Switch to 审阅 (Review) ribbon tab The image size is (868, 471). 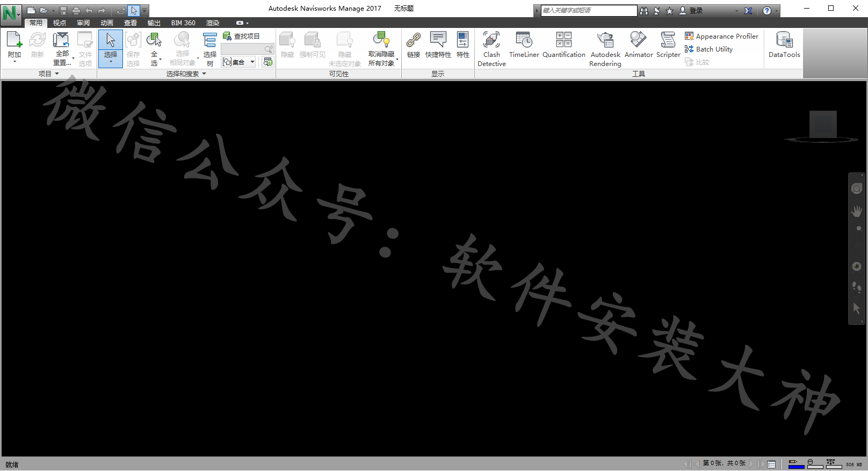(83, 23)
